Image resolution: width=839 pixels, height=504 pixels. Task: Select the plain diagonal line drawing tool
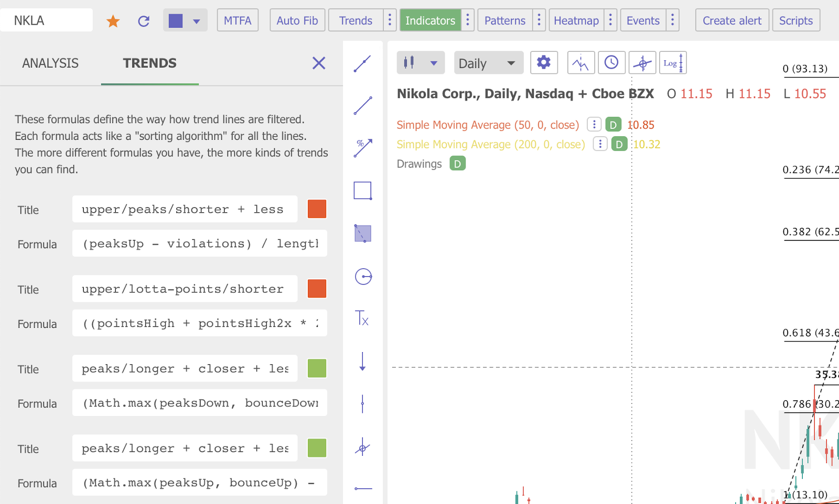pos(363,105)
